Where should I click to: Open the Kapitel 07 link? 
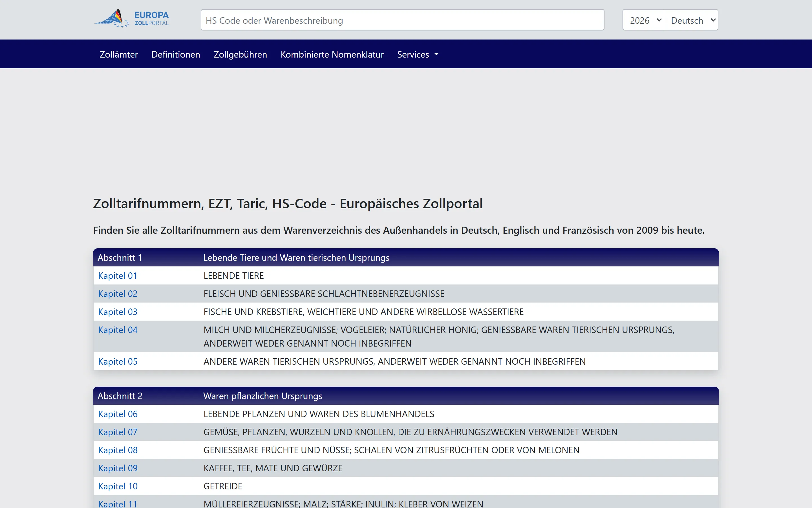[x=118, y=432]
